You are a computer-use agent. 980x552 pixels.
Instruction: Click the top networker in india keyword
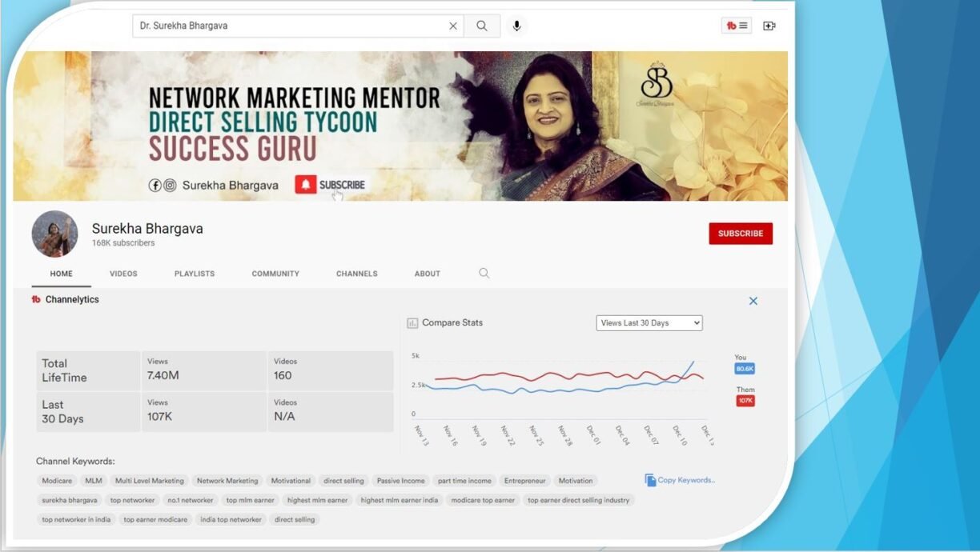point(76,519)
